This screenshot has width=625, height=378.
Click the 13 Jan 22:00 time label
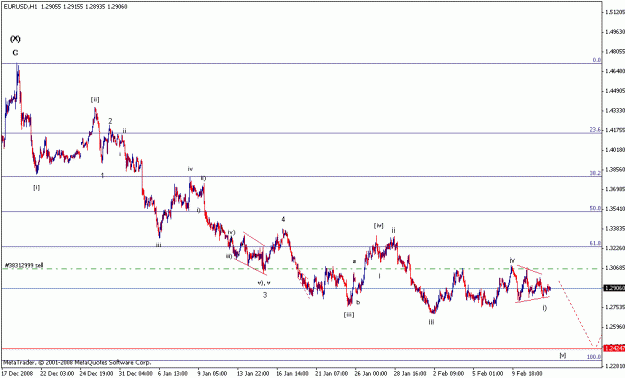253,374
